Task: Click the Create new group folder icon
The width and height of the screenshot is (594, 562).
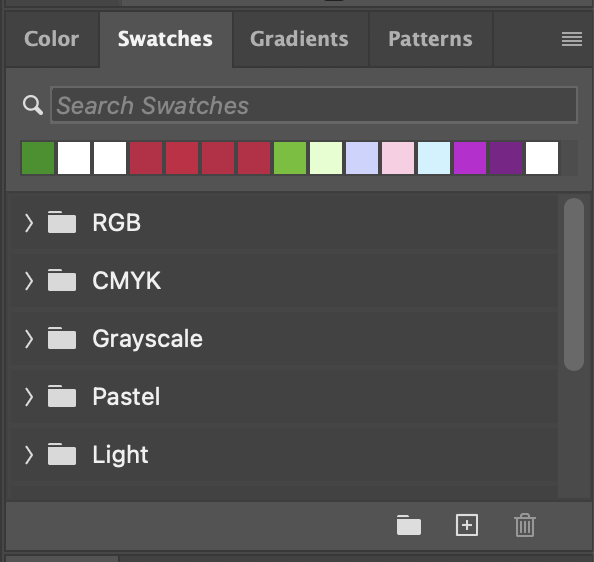Action: (409, 525)
